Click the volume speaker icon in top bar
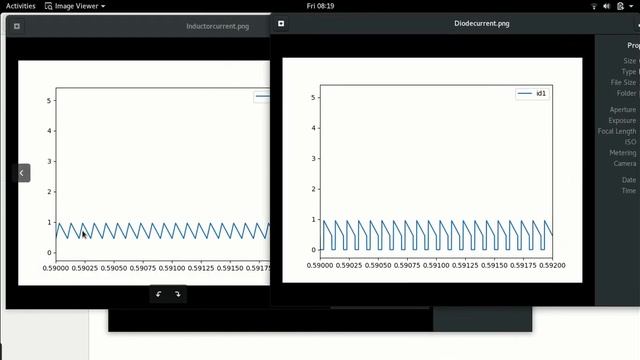Image resolution: width=640 pixels, height=360 pixels. click(x=607, y=6)
